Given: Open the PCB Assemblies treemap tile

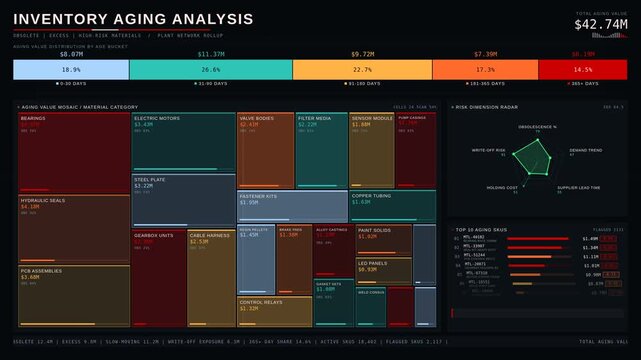Looking at the screenshot, I should click(x=74, y=296).
